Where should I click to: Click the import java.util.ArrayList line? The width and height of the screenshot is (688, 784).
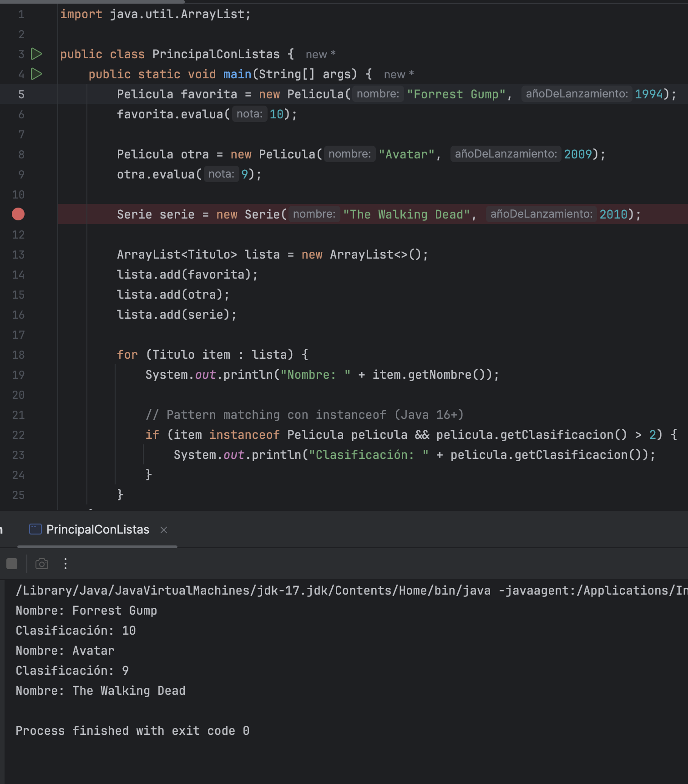155,14
